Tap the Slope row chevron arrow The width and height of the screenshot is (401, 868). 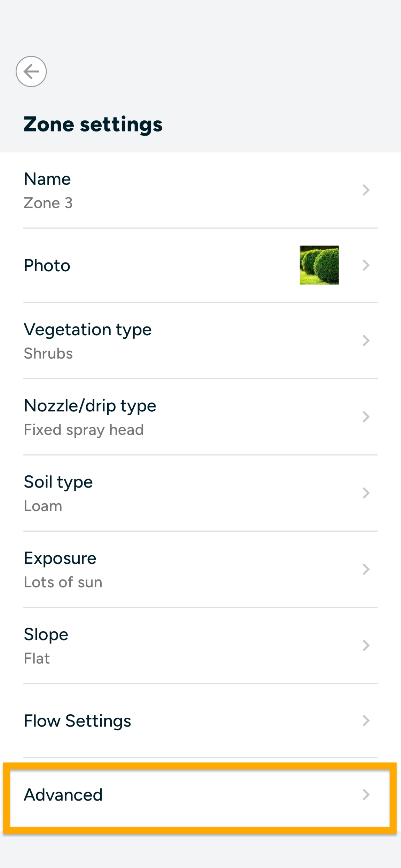coord(365,645)
